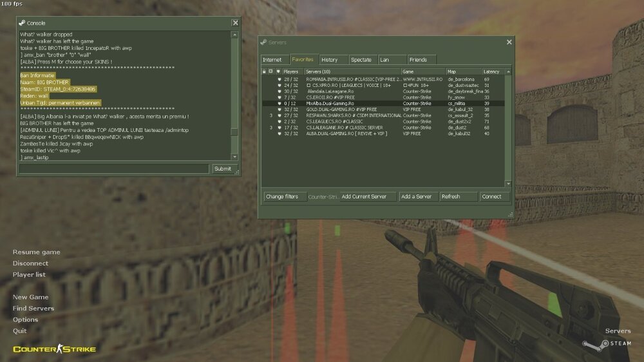Click the Steam icon in Servers title bar
Viewport: 644px width, 362px height.
pyautogui.click(x=263, y=42)
